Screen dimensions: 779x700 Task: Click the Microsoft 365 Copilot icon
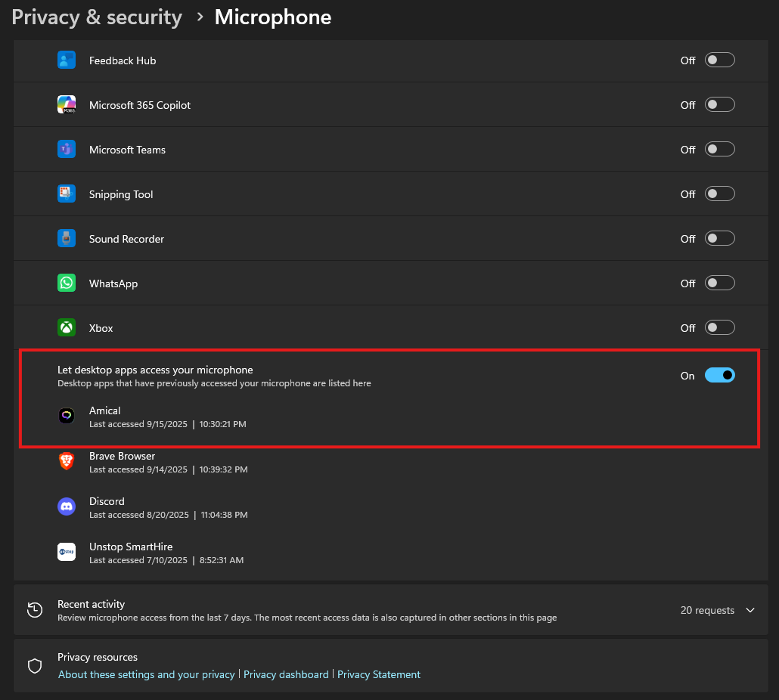[66, 104]
